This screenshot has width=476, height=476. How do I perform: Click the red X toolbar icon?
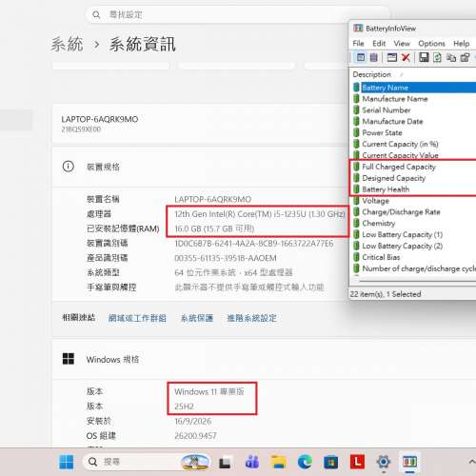(406, 57)
